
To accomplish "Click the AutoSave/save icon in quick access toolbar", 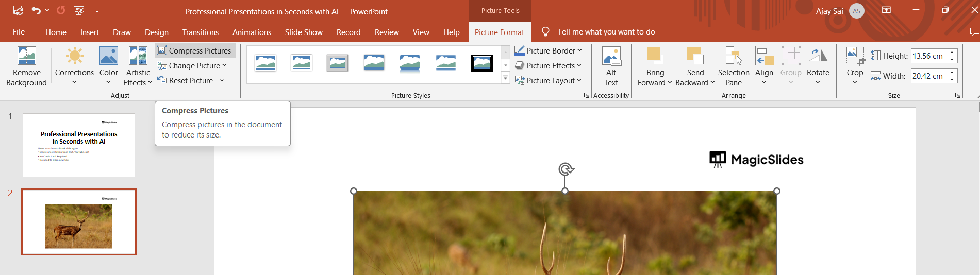I will tap(18, 10).
